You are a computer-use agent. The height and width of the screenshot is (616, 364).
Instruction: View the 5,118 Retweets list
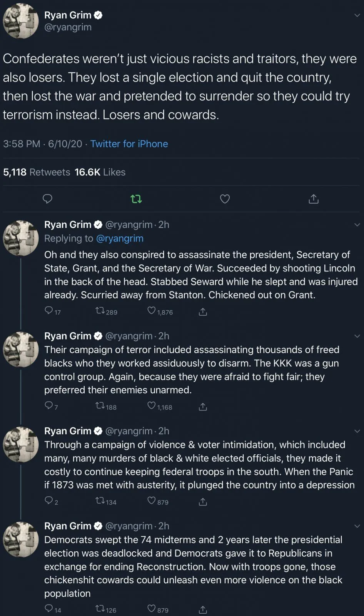coord(37,172)
